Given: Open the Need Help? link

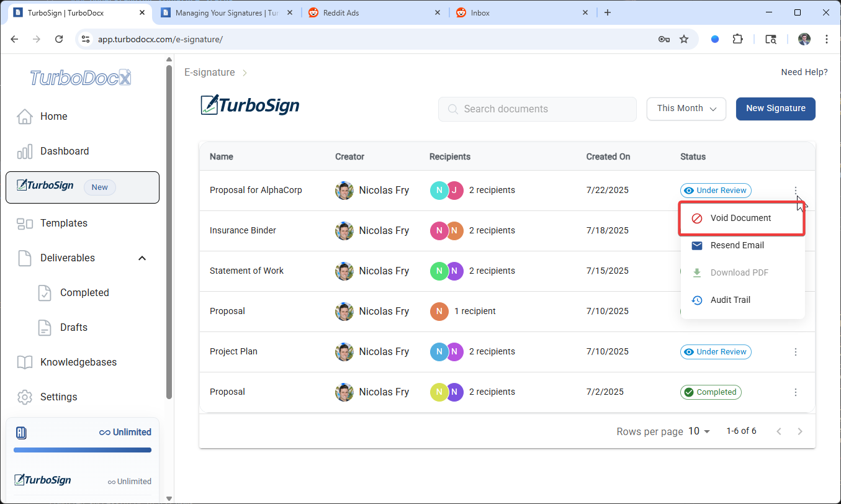Looking at the screenshot, I should [x=804, y=72].
